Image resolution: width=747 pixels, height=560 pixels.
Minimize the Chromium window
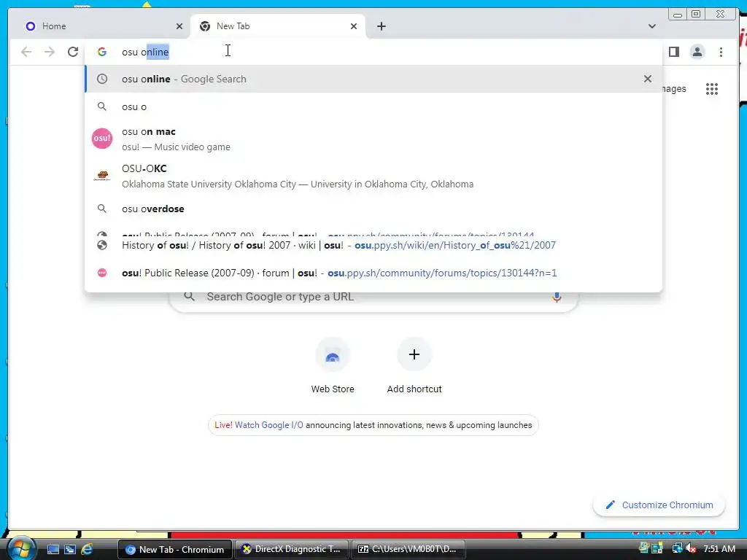[677, 15]
